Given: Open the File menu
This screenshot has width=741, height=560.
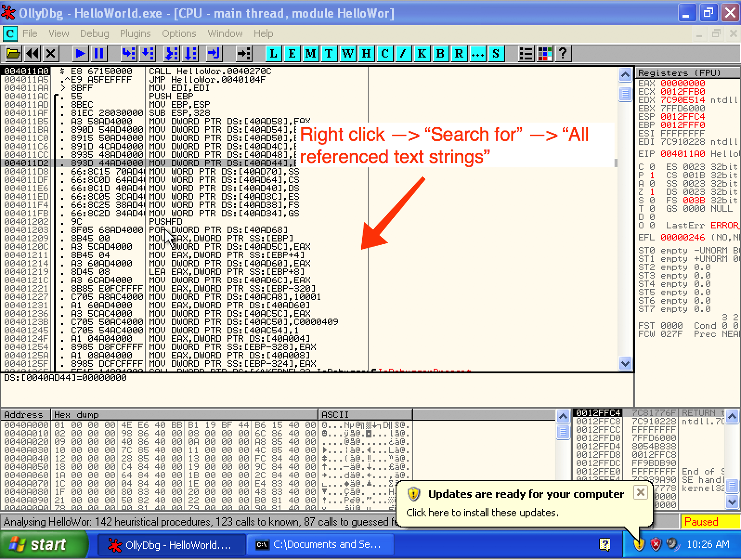Looking at the screenshot, I should (x=30, y=33).
